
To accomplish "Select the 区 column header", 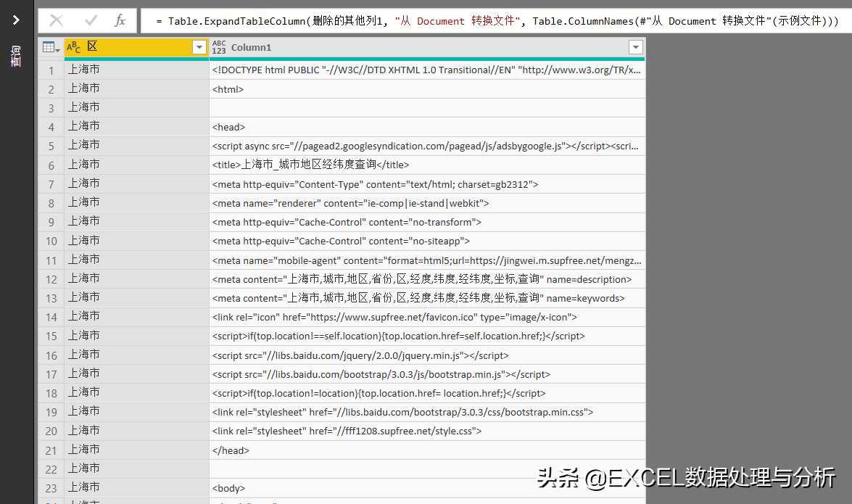I will 136,47.
